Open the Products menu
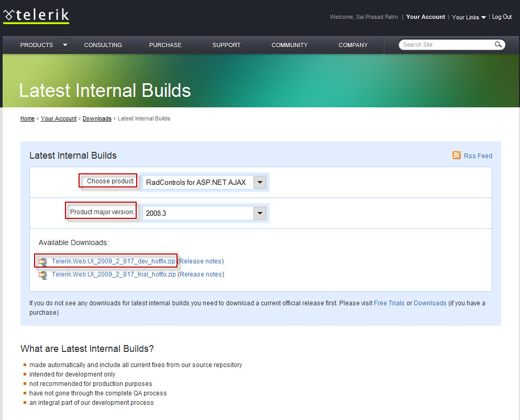 (x=37, y=45)
